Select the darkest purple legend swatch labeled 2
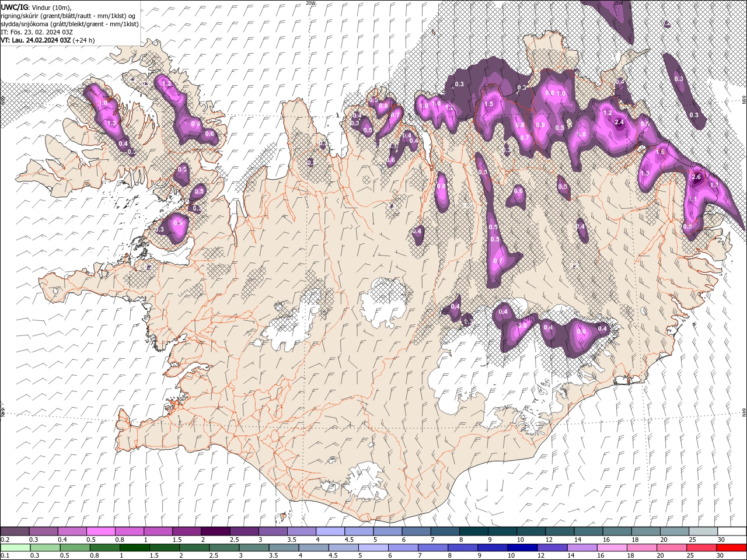The width and height of the screenshot is (747, 560). point(215,531)
